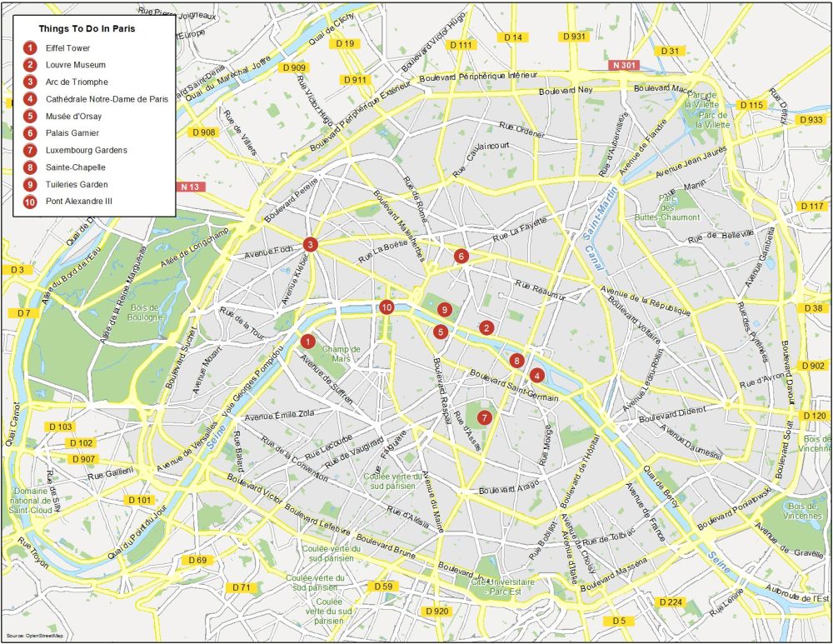Viewport: 833px width, 644px height.
Task: Select map marker 8 above Boulevard Saint-Germain
Action: pos(516,362)
